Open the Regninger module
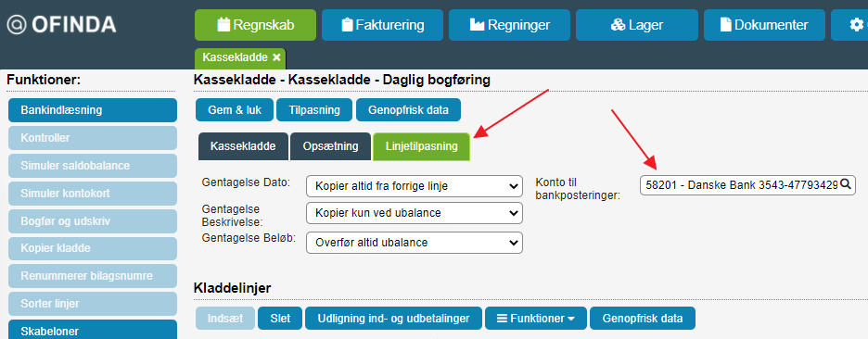 click(x=510, y=25)
